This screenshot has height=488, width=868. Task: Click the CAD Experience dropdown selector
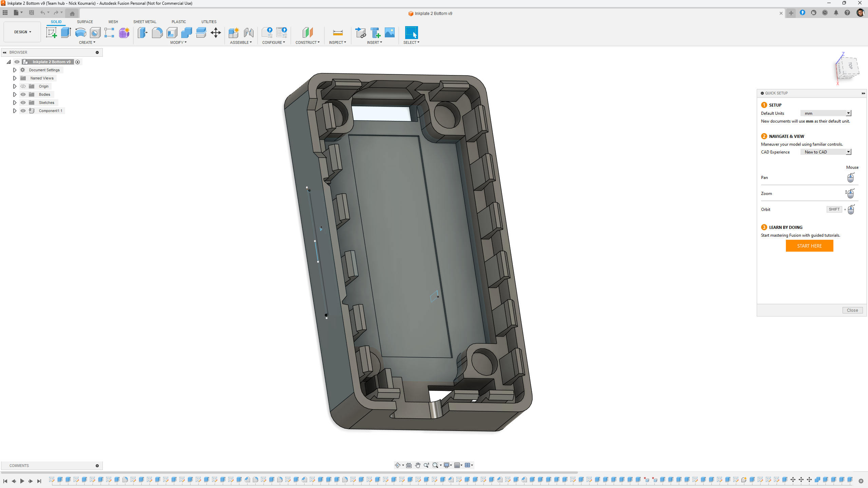pyautogui.click(x=826, y=151)
